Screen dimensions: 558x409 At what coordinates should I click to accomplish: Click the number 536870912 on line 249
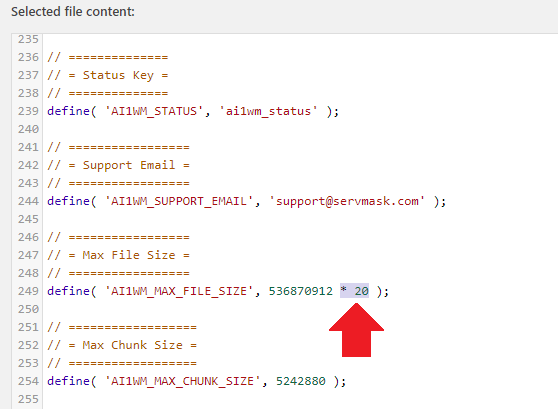click(301, 291)
